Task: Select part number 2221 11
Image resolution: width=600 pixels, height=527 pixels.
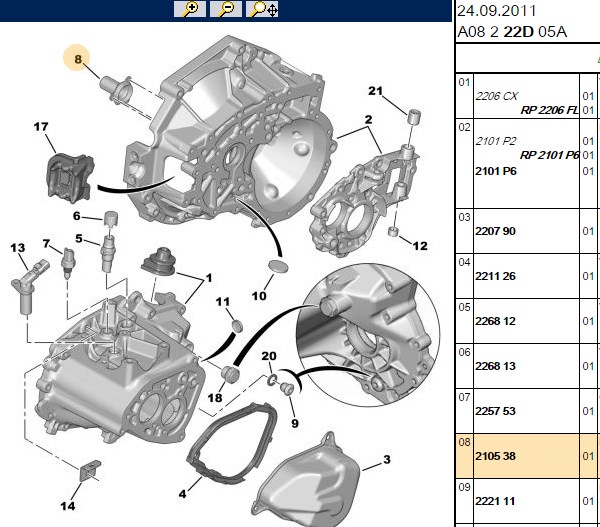Action: coord(495,501)
